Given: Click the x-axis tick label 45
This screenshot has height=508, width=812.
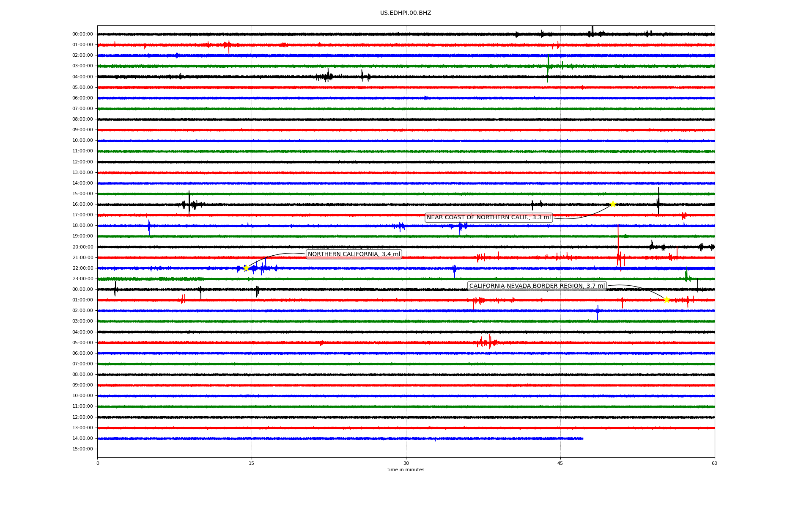Looking at the screenshot, I should click(x=560, y=463).
